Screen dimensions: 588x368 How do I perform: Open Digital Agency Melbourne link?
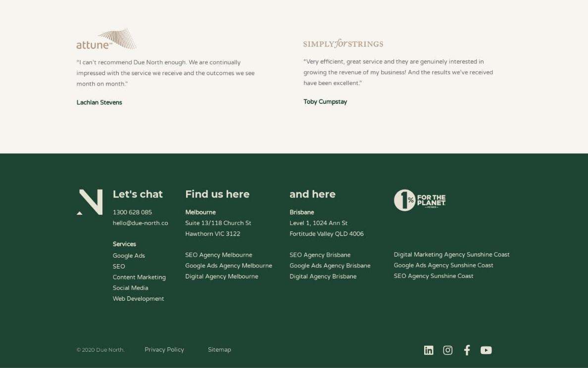pyautogui.click(x=222, y=276)
